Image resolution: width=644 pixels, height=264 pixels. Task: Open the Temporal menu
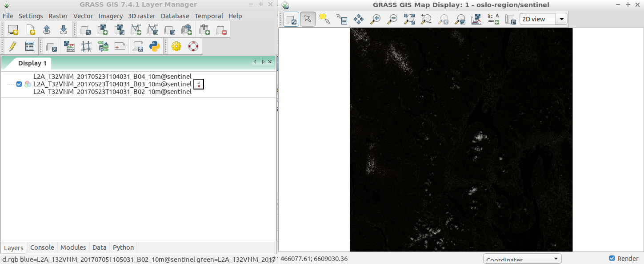pyautogui.click(x=209, y=16)
